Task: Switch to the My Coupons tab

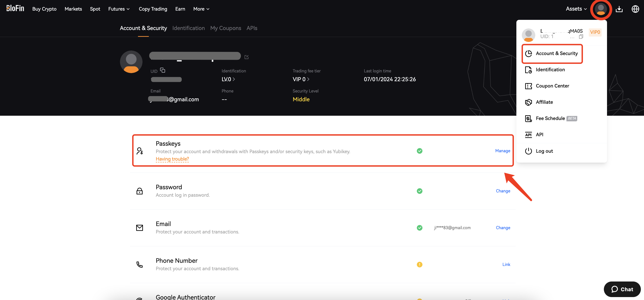Action: point(225,28)
